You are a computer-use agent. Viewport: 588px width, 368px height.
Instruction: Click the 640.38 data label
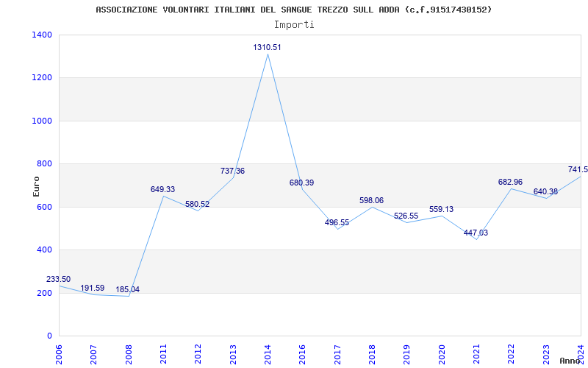point(545,191)
